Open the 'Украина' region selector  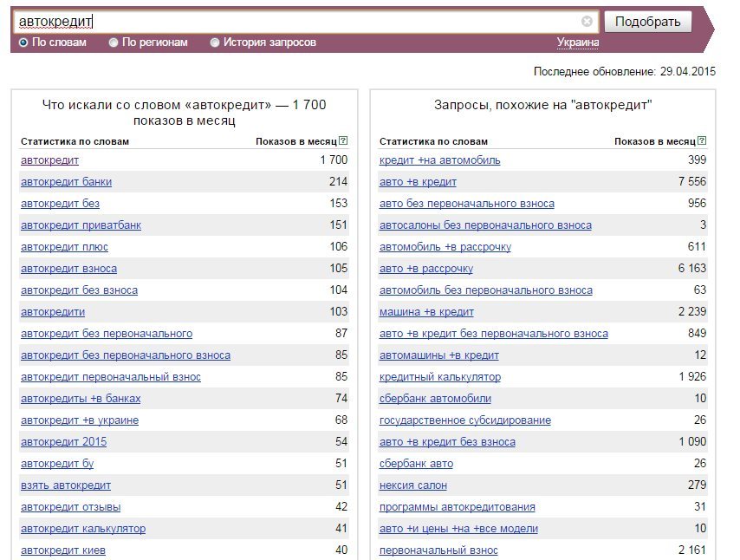tap(578, 42)
